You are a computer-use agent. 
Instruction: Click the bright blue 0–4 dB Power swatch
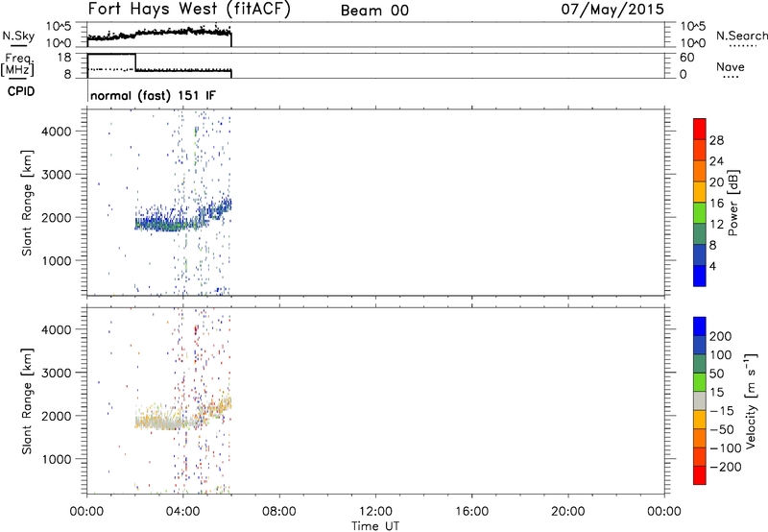(x=700, y=276)
